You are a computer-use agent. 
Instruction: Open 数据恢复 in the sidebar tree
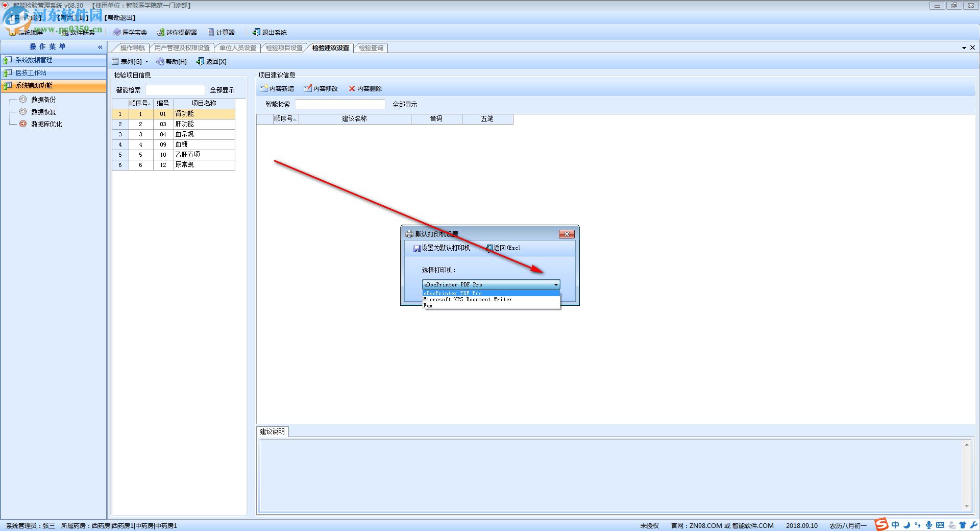(x=43, y=112)
